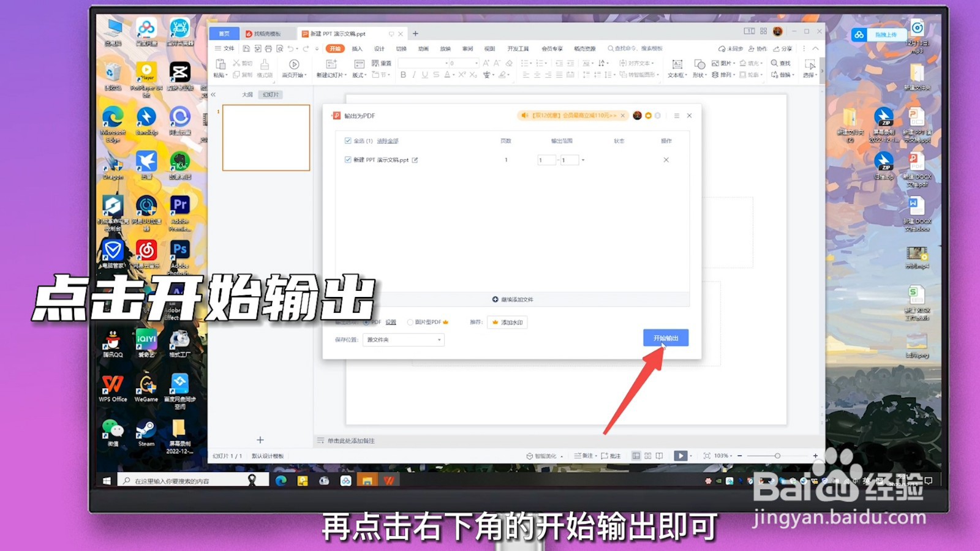Click the 文本框 text box icon

[x=677, y=64]
